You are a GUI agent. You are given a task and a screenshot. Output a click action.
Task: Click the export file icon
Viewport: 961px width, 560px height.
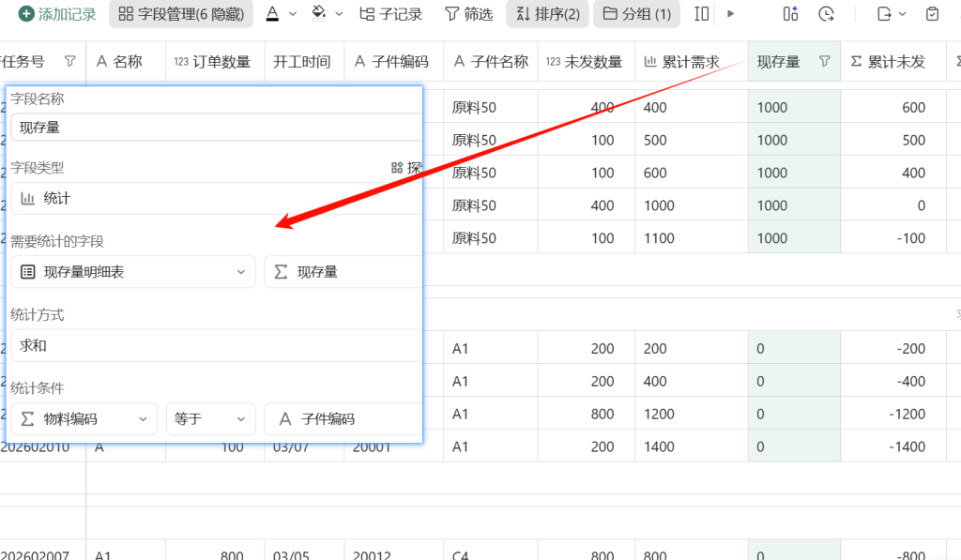point(884,13)
